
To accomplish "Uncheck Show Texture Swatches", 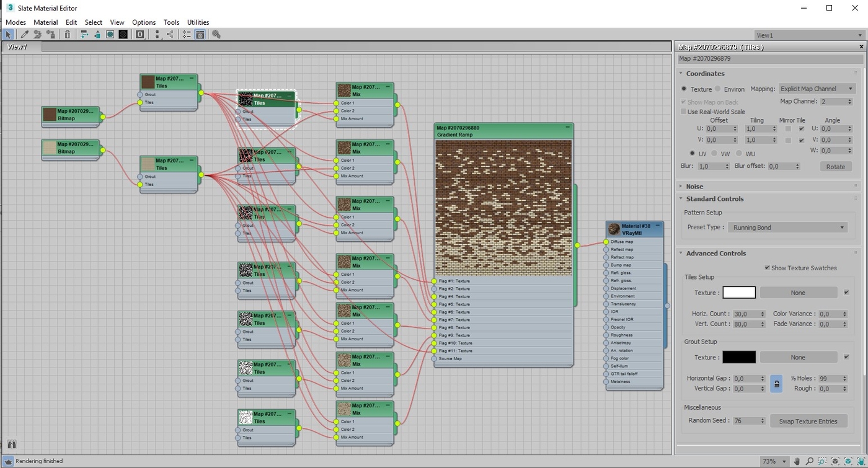I will [x=767, y=268].
